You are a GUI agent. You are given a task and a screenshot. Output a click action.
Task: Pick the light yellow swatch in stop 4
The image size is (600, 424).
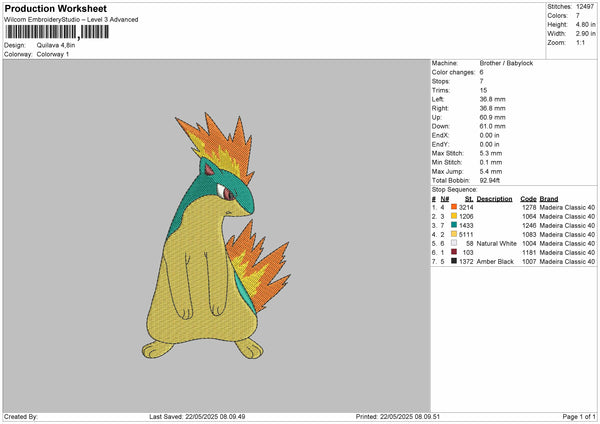click(x=454, y=234)
